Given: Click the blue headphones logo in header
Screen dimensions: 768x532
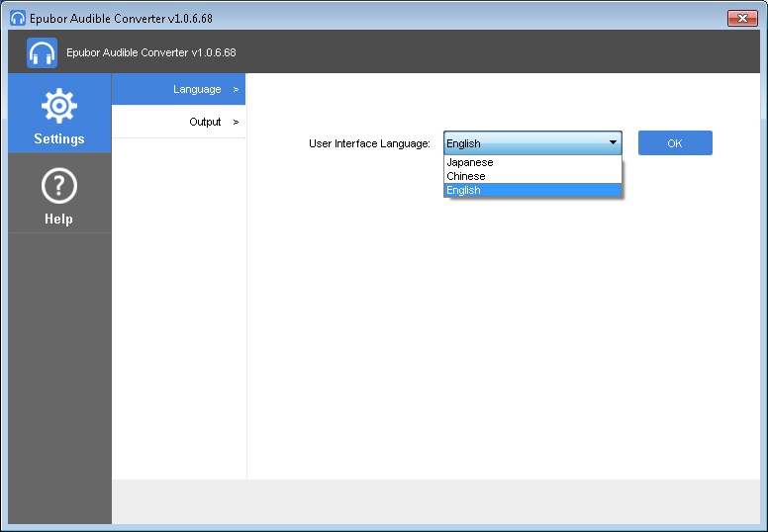Looking at the screenshot, I should (x=43, y=52).
